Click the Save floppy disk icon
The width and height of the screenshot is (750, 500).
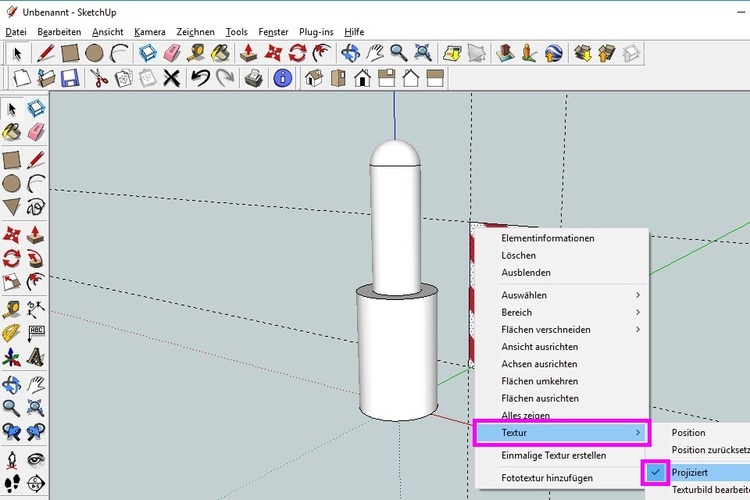click(70, 78)
